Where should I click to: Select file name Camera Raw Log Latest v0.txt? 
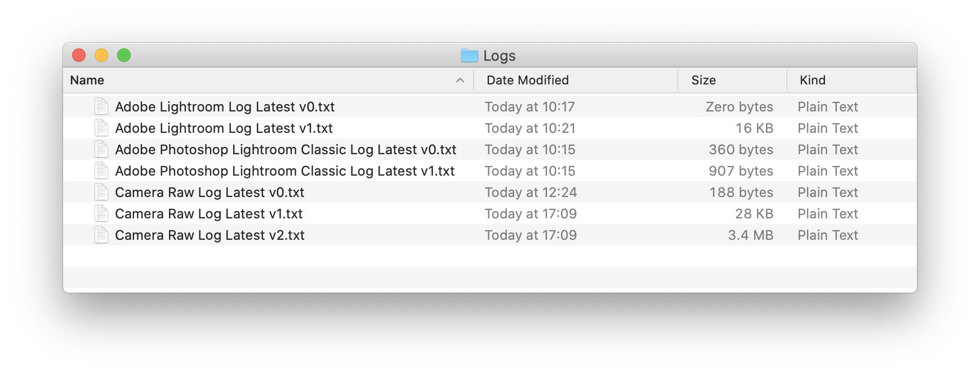pyautogui.click(x=210, y=193)
